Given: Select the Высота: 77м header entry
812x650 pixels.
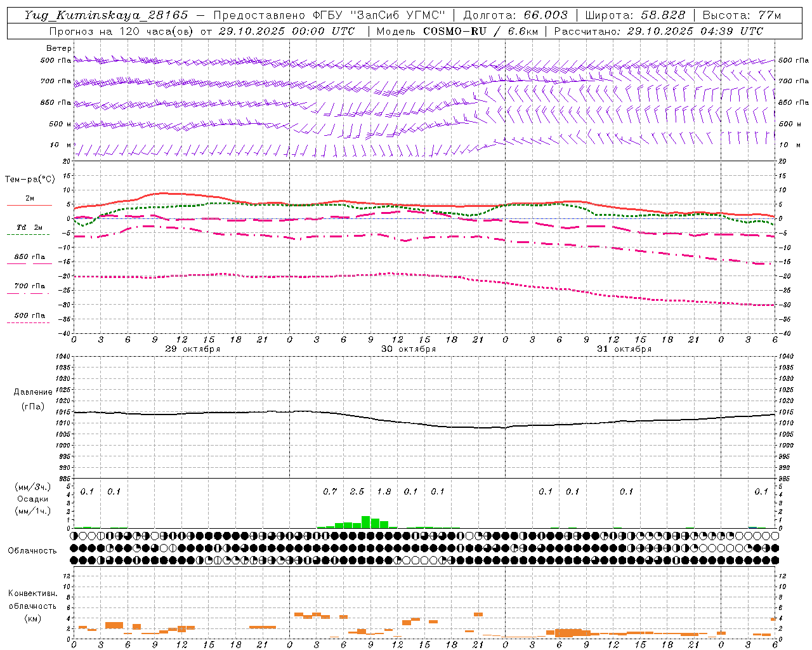Looking at the screenshot, I should pyautogui.click(x=742, y=15).
